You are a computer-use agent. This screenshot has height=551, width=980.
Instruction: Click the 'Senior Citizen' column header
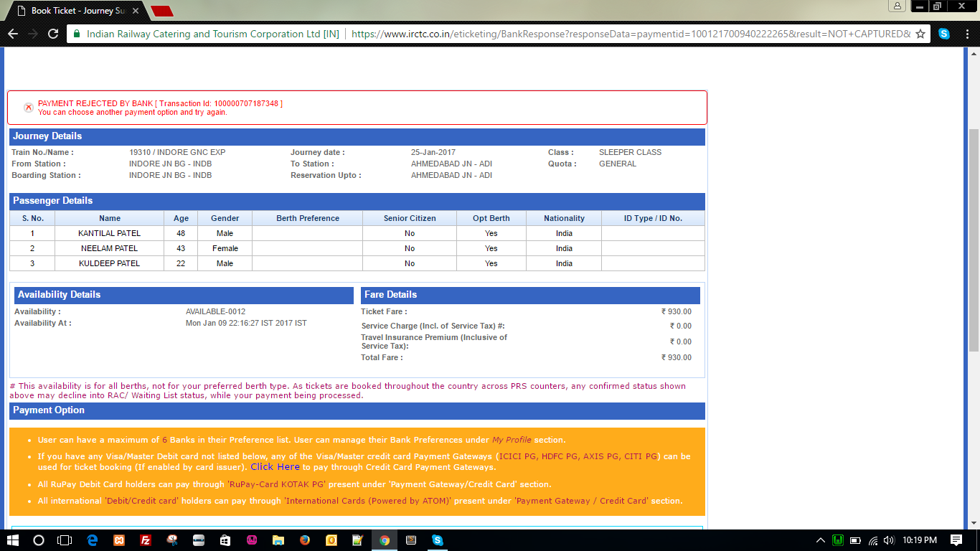click(410, 218)
